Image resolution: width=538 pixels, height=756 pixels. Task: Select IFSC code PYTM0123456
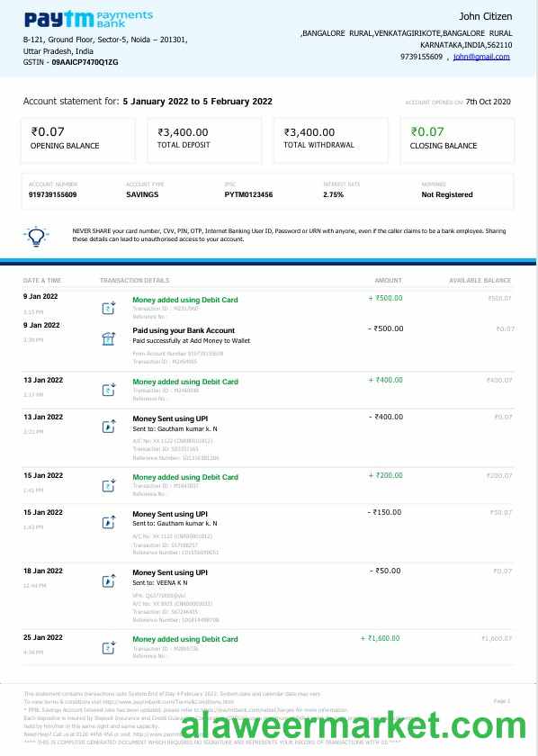click(x=248, y=194)
